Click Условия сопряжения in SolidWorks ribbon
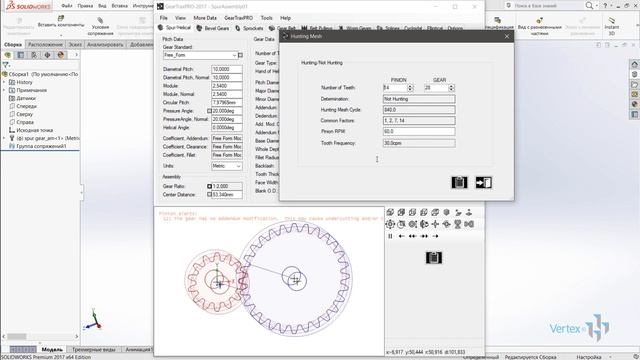Screen dimensions: 640x360 [100, 27]
